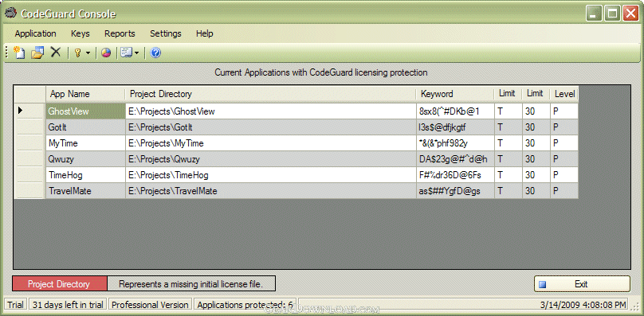Select the GhostView app name cell
Screen dimensions: 644x316
pyautogui.click(x=85, y=111)
